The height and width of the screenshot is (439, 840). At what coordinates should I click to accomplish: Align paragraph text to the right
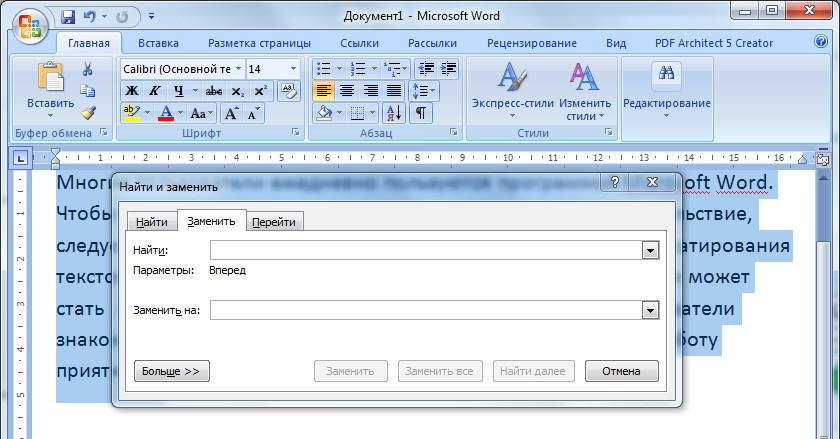coord(371,91)
